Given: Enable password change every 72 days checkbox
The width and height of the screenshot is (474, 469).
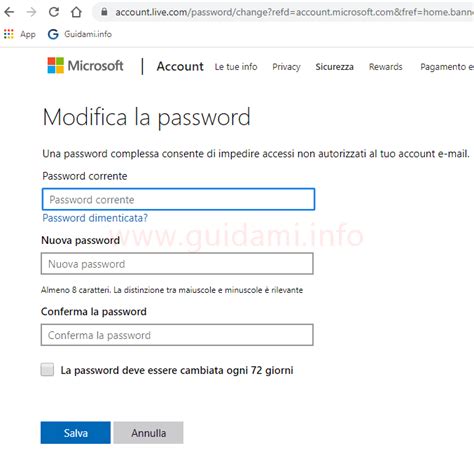Looking at the screenshot, I should pos(47,370).
